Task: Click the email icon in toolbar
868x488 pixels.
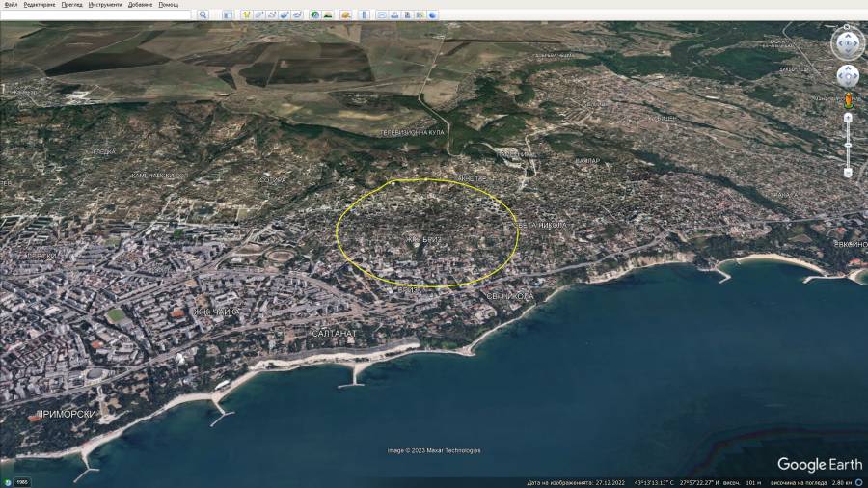Action: click(382, 15)
